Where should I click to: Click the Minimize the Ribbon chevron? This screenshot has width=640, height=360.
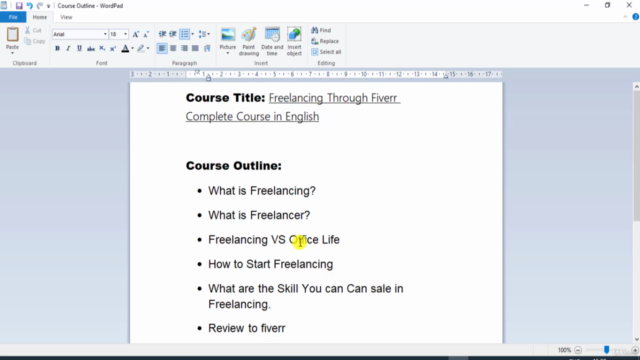(625, 17)
